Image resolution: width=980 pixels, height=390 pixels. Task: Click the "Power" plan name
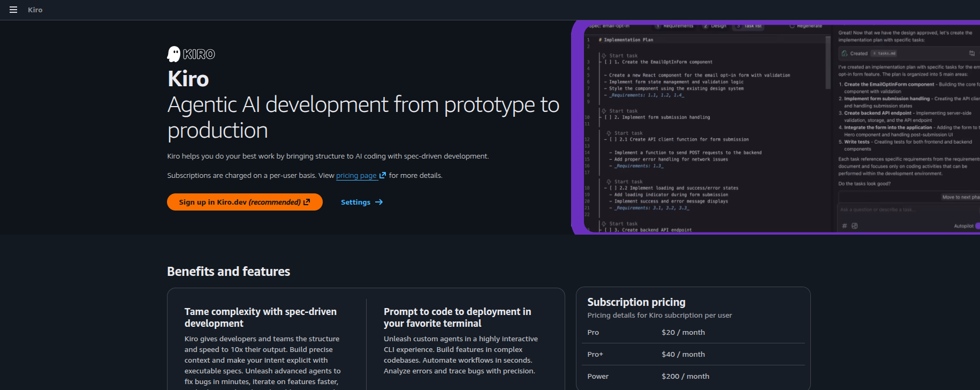pyautogui.click(x=598, y=377)
